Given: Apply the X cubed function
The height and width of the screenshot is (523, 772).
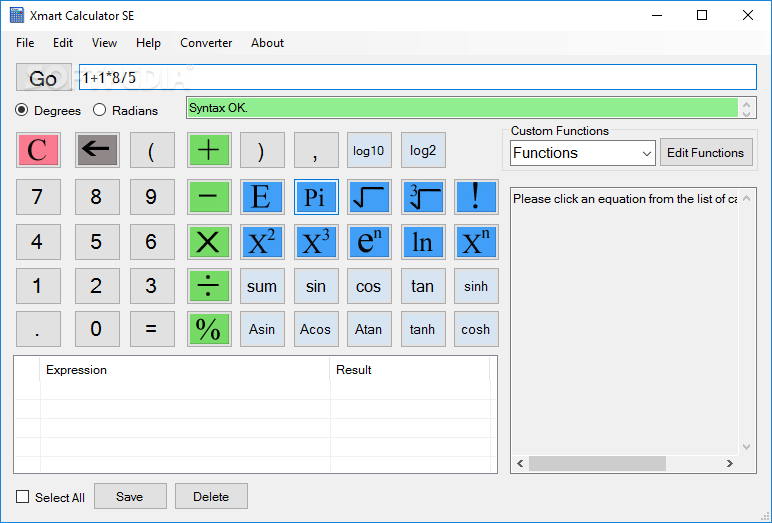Looking at the screenshot, I should [316, 242].
